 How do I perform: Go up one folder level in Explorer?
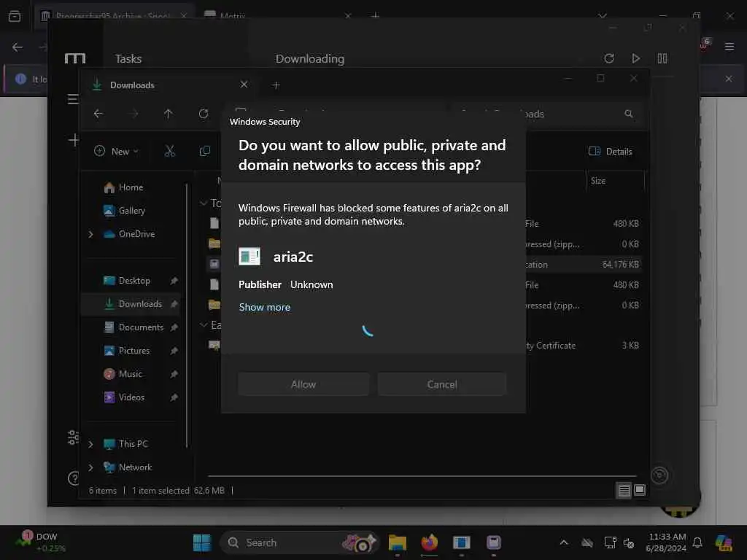(x=169, y=114)
